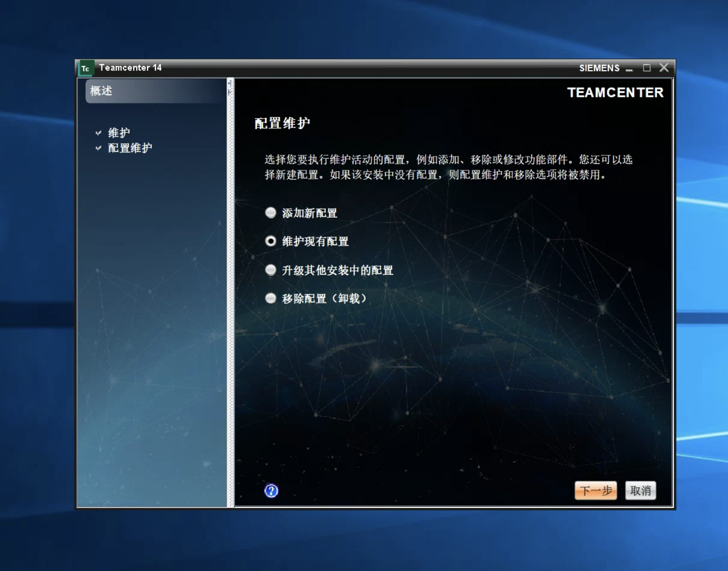Collapse the sidebar using the splitter's left arrow

coord(229,83)
